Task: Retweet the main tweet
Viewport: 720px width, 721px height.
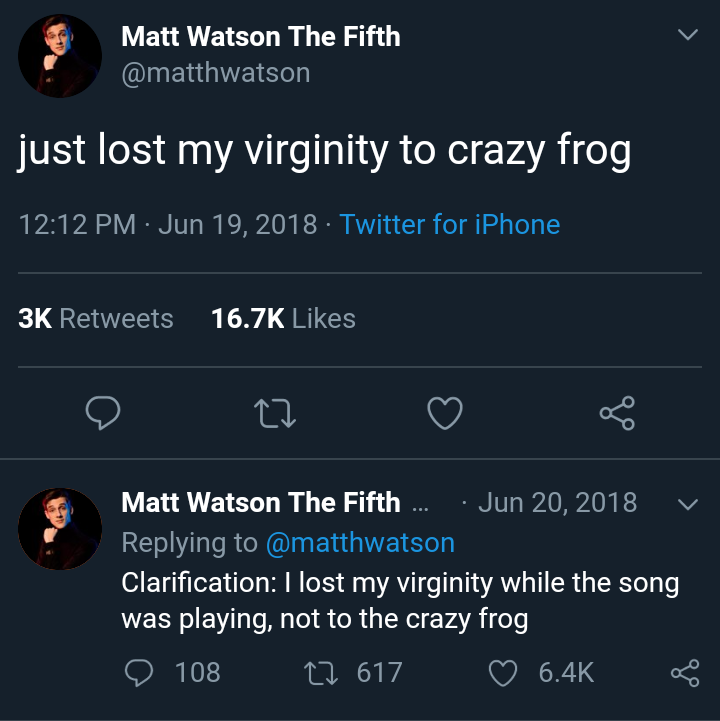Action: (274, 413)
